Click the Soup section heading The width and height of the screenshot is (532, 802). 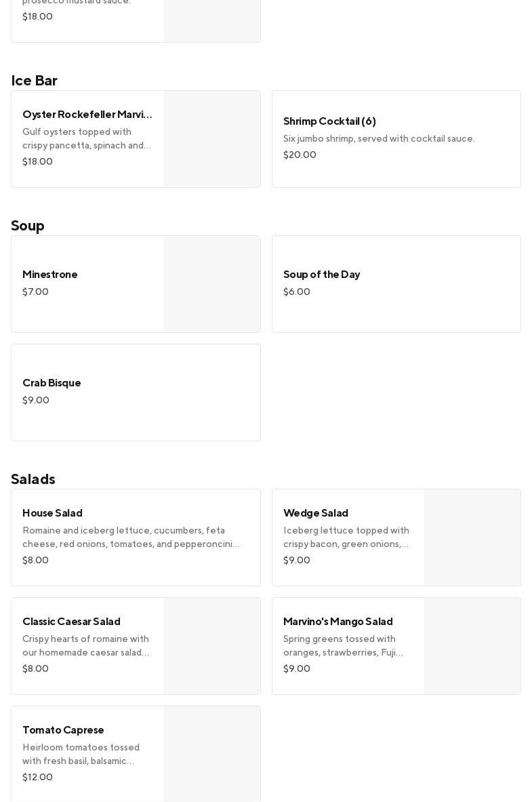coord(28,226)
